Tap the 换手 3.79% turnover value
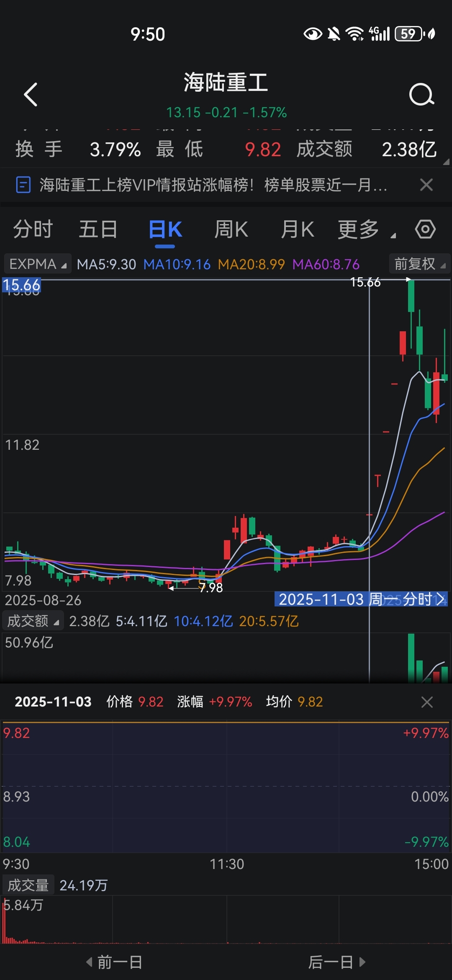Screen dimensions: 452x980 tap(115, 150)
